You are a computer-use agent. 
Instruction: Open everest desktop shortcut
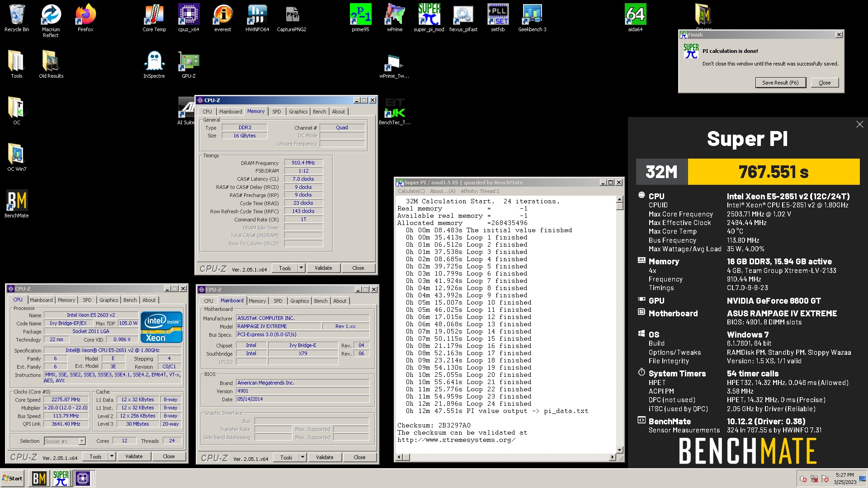[x=222, y=18]
